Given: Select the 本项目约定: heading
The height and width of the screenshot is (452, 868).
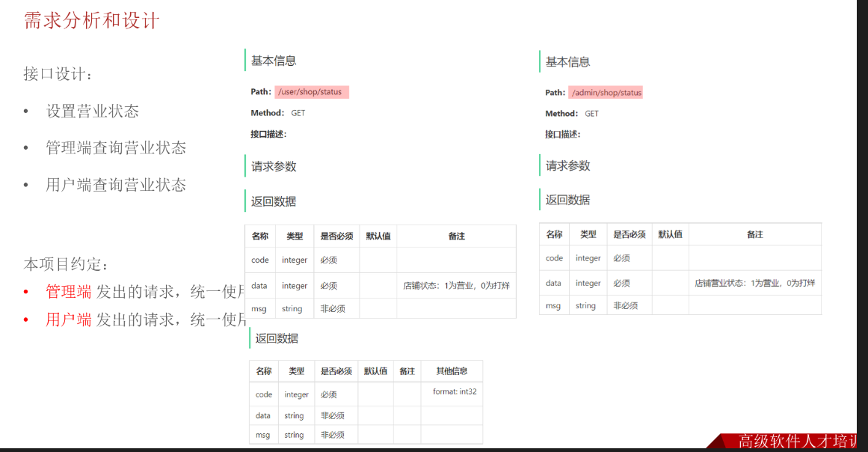Looking at the screenshot, I should [x=66, y=264].
